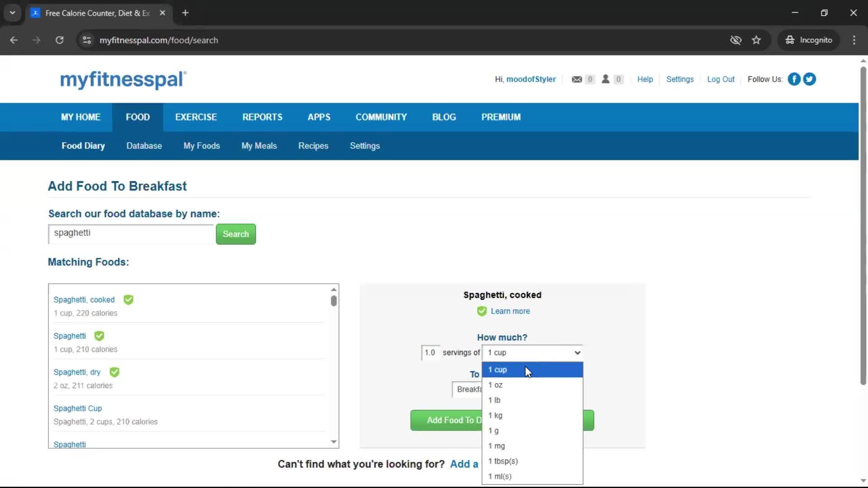
Task: Select the 1 kg option
Action: click(533, 416)
